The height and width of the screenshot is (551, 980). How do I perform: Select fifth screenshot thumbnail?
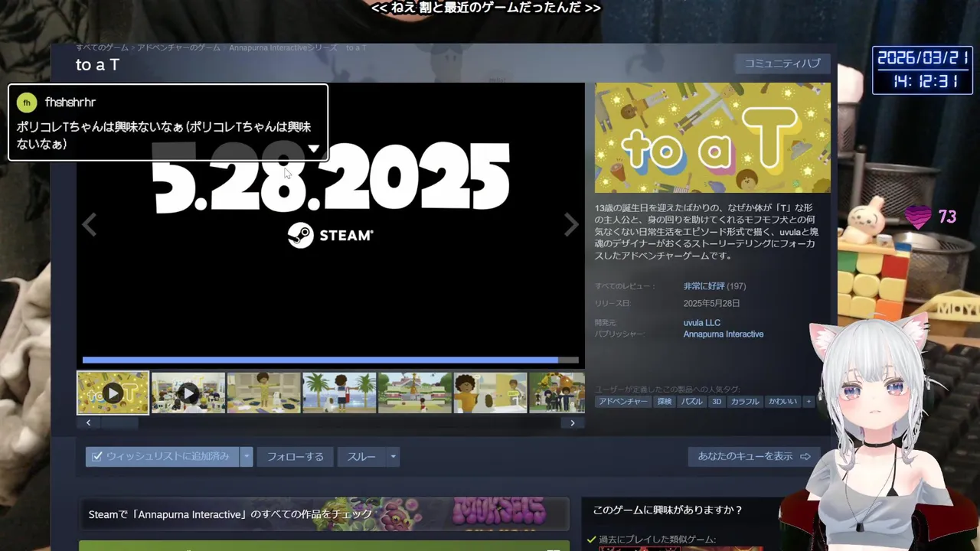[x=414, y=393]
